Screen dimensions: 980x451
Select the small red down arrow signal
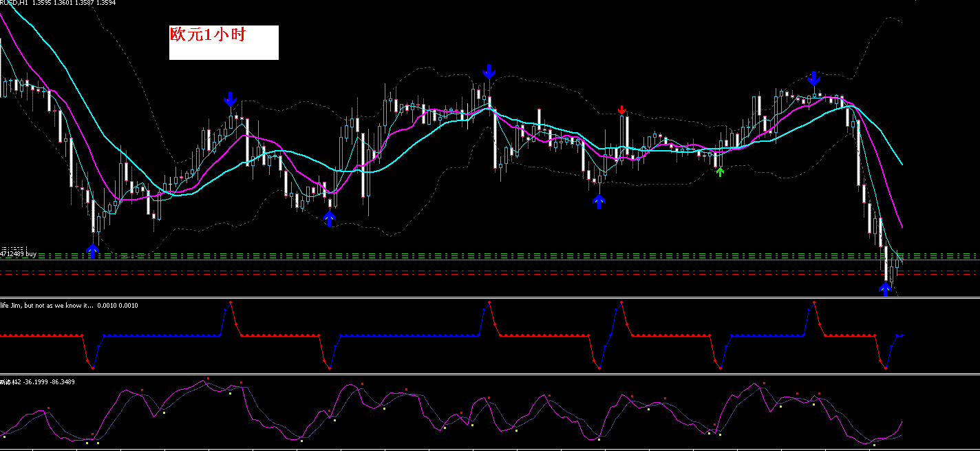622,110
